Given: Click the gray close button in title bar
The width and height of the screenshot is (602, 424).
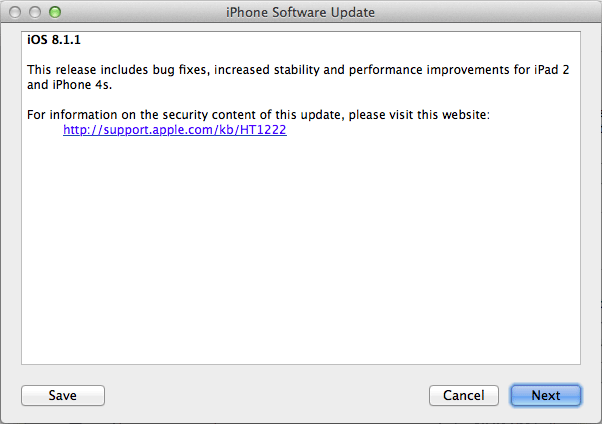Looking at the screenshot, I should pos(15,12).
